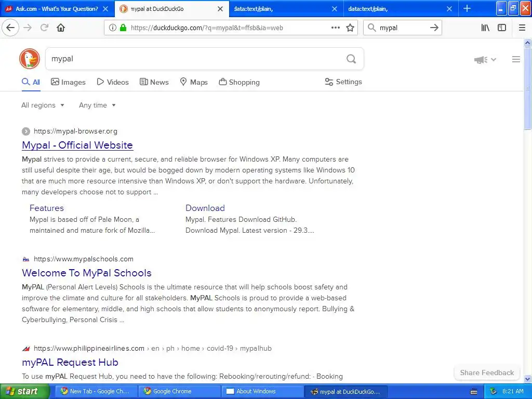532x399 pixels.
Task: Expand the Any time filter
Action: pos(97,105)
